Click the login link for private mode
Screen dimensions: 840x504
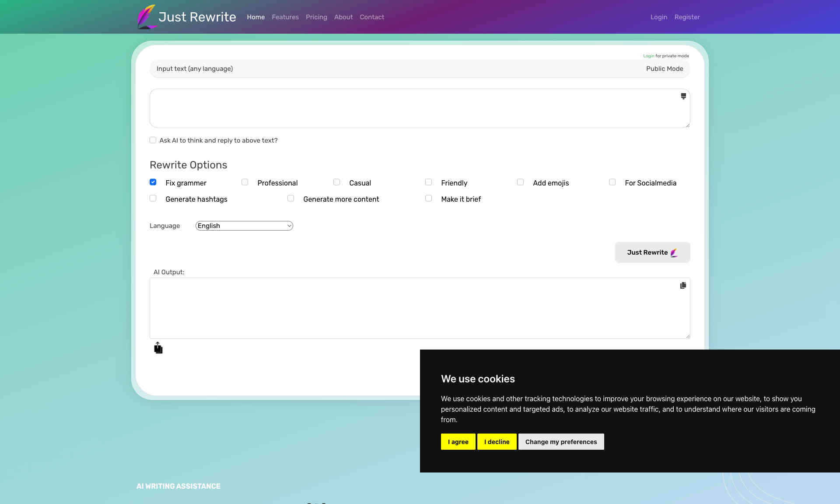pyautogui.click(x=648, y=56)
